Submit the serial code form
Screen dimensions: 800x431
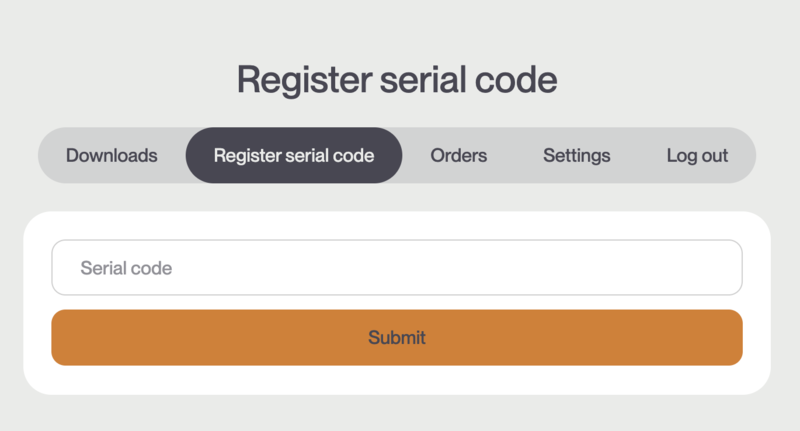397,338
